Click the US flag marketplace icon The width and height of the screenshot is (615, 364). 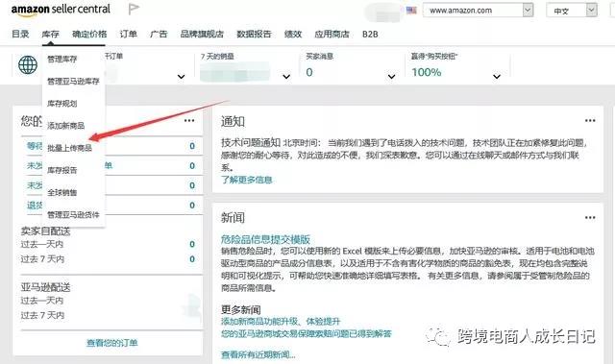[x=411, y=10]
